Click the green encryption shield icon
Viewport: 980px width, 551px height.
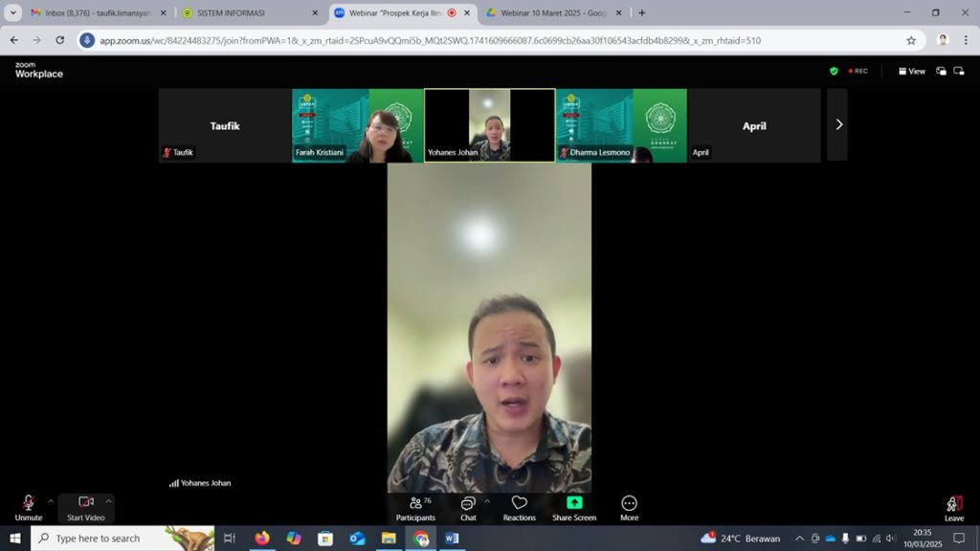(x=834, y=71)
